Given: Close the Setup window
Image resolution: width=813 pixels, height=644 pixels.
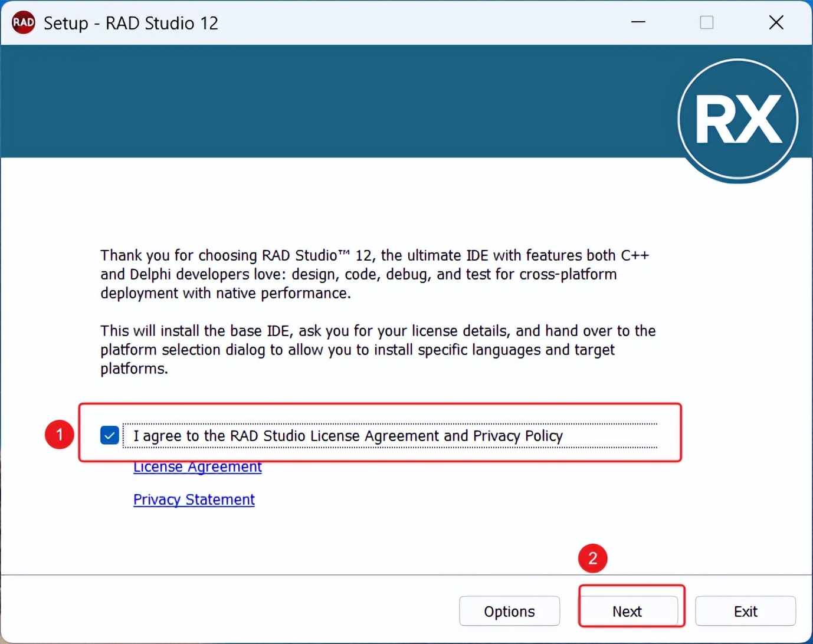Looking at the screenshot, I should [776, 22].
